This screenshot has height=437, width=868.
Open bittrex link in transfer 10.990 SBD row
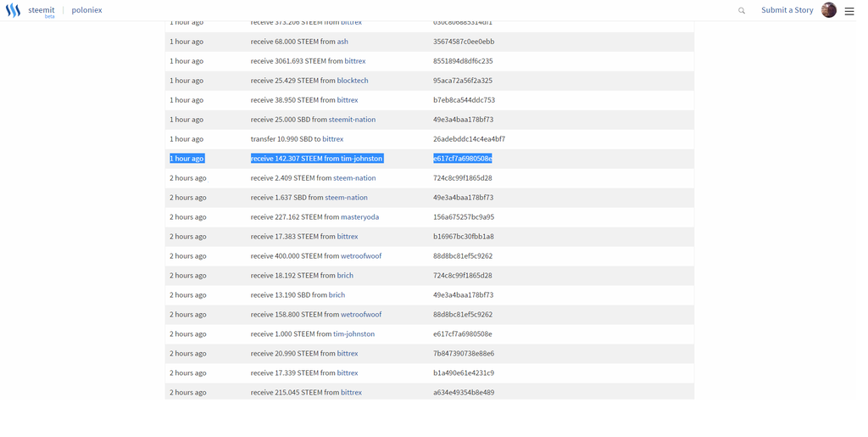point(332,139)
